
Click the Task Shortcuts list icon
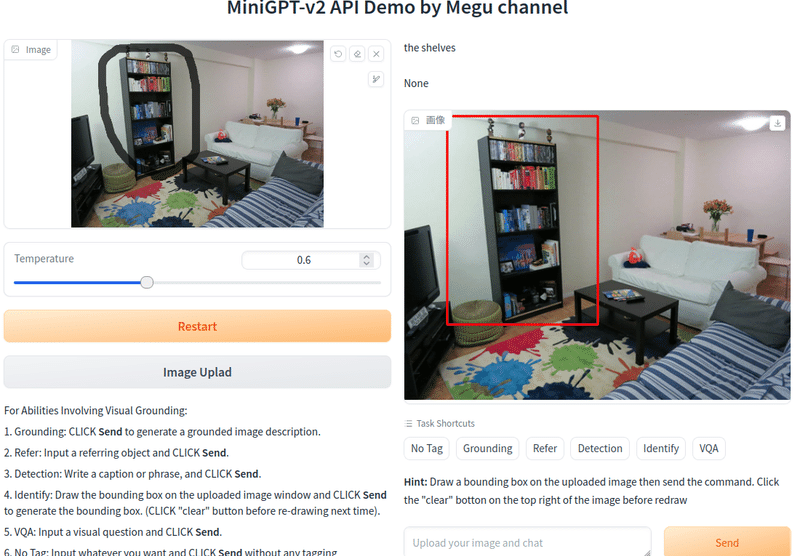coord(409,423)
